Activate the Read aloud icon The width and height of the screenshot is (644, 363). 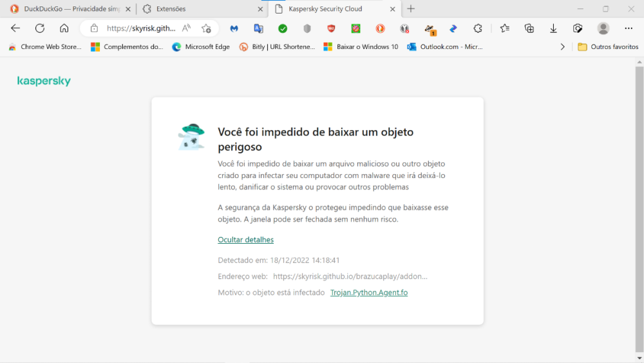pos(187,28)
